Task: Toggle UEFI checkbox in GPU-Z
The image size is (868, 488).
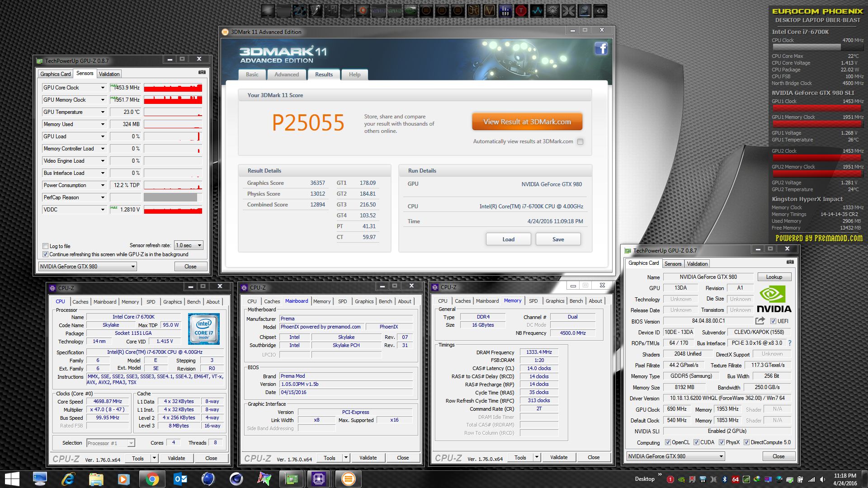Action: click(773, 321)
